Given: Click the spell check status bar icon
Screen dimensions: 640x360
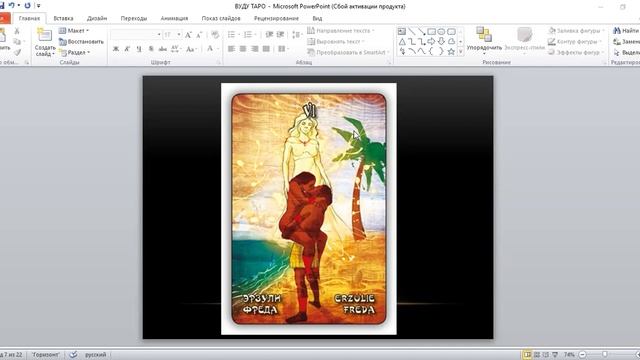Looking at the screenshot, I should pos(73,355).
